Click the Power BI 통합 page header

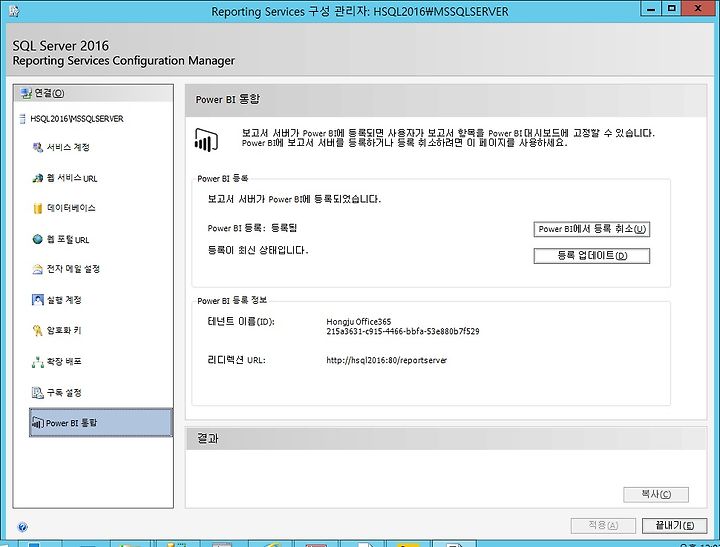point(228,100)
